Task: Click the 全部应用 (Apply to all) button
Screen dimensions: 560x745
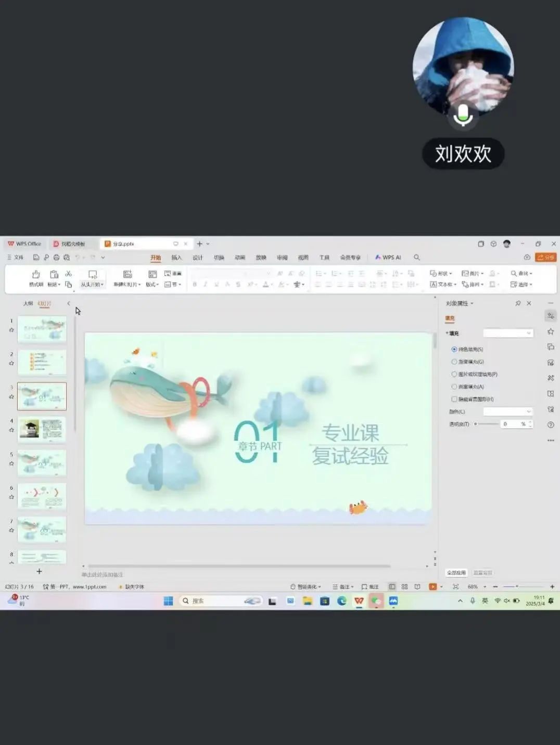Action: tap(456, 573)
